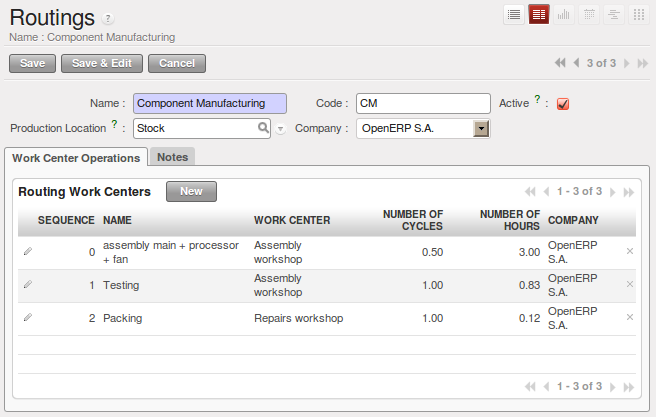656x417 pixels.
Task: First page in bottom work centers pager
Action: coord(530,387)
